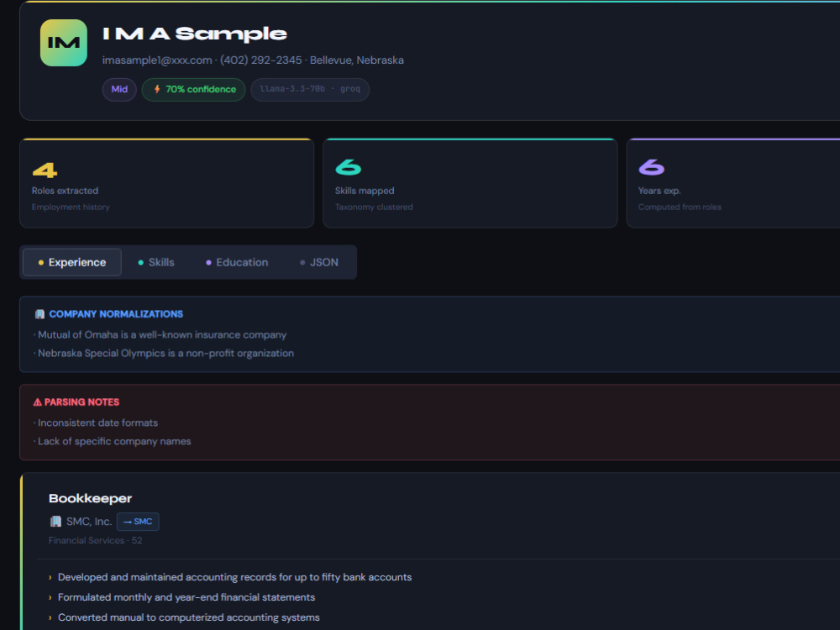Click the Taxonomy clustered caption
The image size is (840, 630).
click(374, 207)
